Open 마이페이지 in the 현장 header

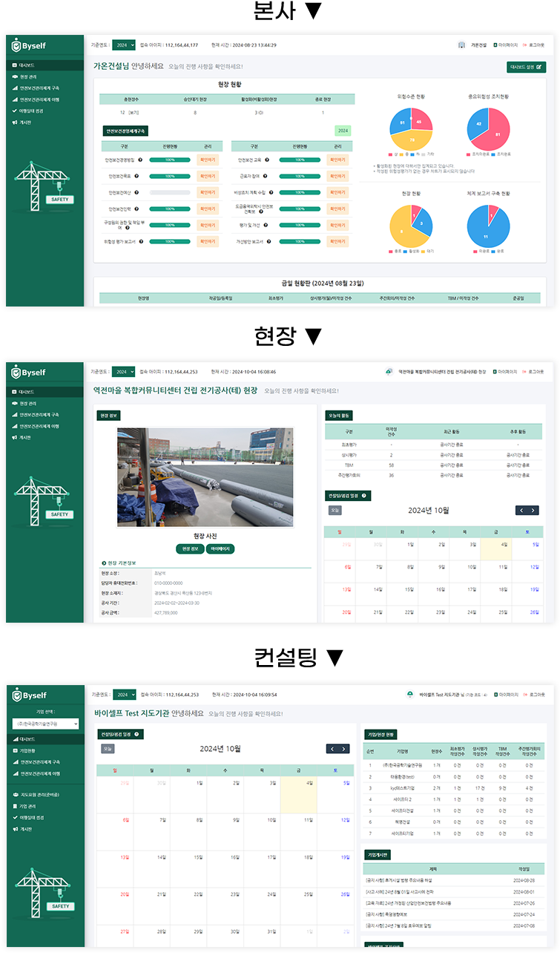(x=505, y=371)
